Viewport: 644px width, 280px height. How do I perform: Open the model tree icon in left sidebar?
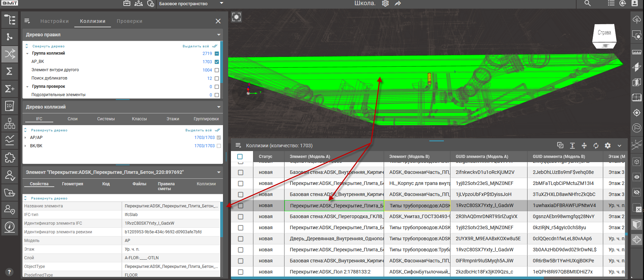[x=10, y=20]
